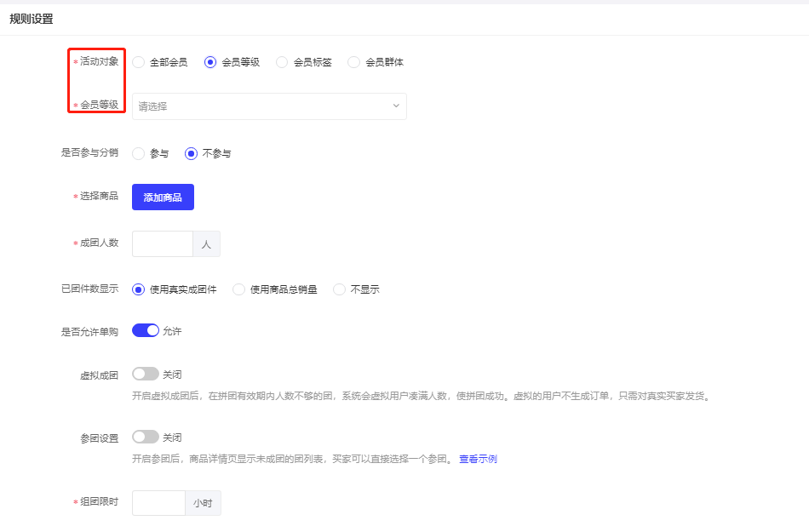Select 会员群体 radio option

point(375,62)
